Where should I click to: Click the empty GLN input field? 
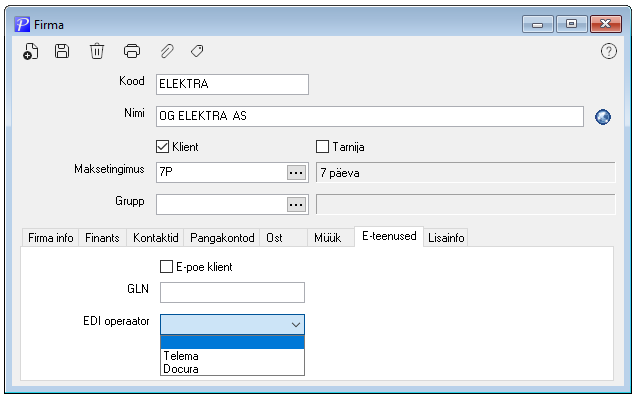pyautogui.click(x=232, y=293)
